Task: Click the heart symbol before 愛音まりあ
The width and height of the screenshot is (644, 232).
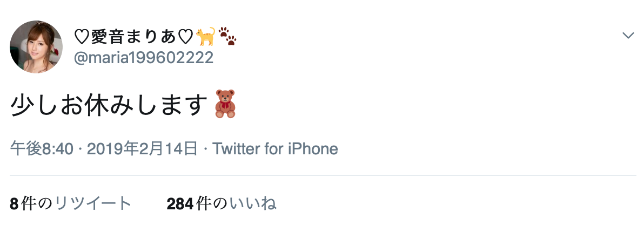Action: tap(82, 37)
